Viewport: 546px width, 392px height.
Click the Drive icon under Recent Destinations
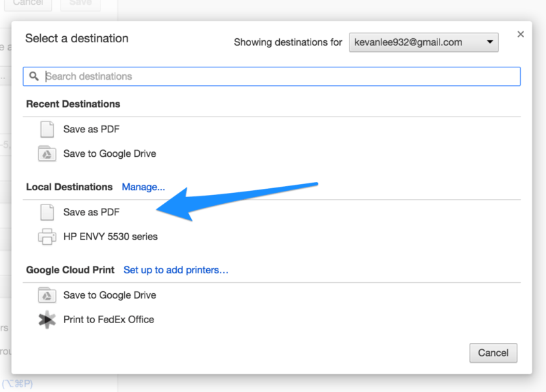[47, 154]
